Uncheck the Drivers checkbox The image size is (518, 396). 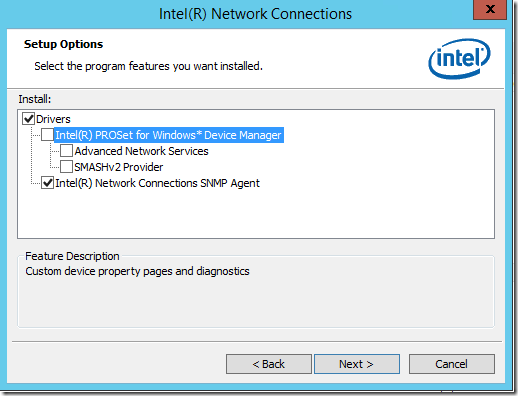[29, 119]
